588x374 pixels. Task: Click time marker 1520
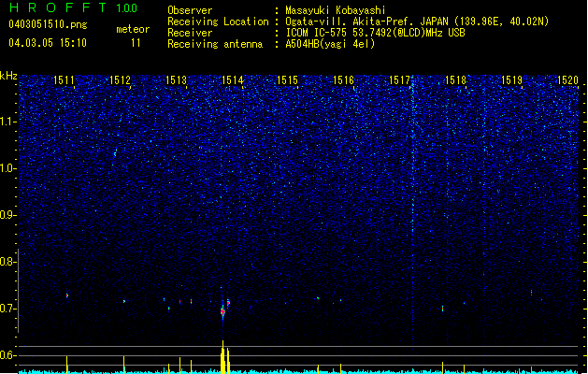tap(567, 80)
